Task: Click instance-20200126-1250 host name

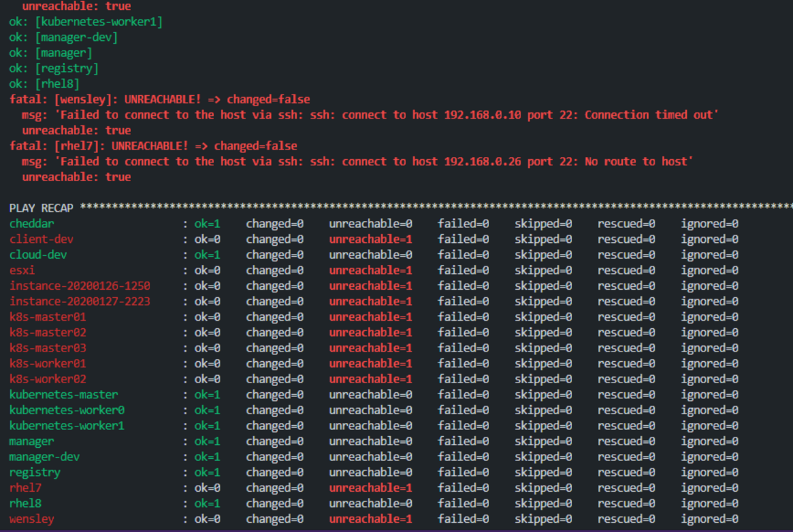Action: tap(79, 286)
